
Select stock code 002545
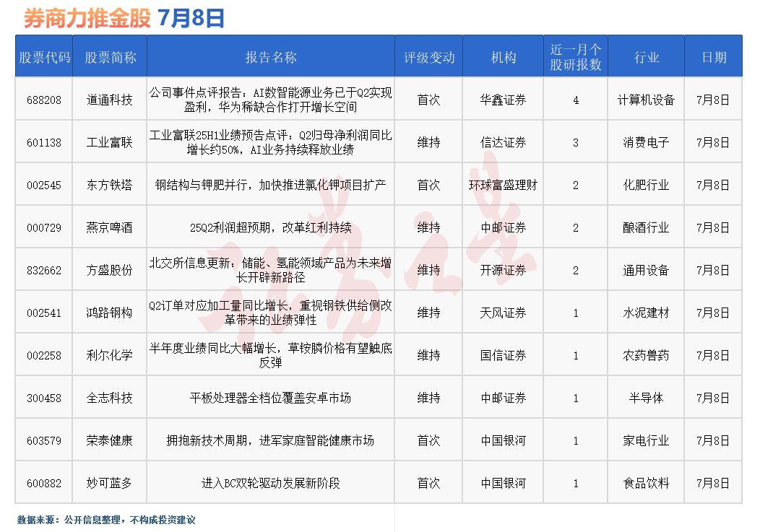point(44,185)
